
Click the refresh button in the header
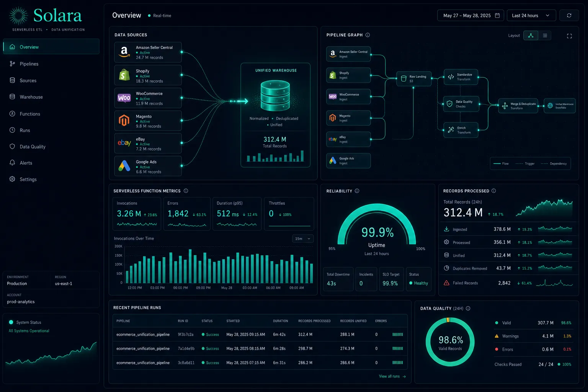click(x=569, y=15)
